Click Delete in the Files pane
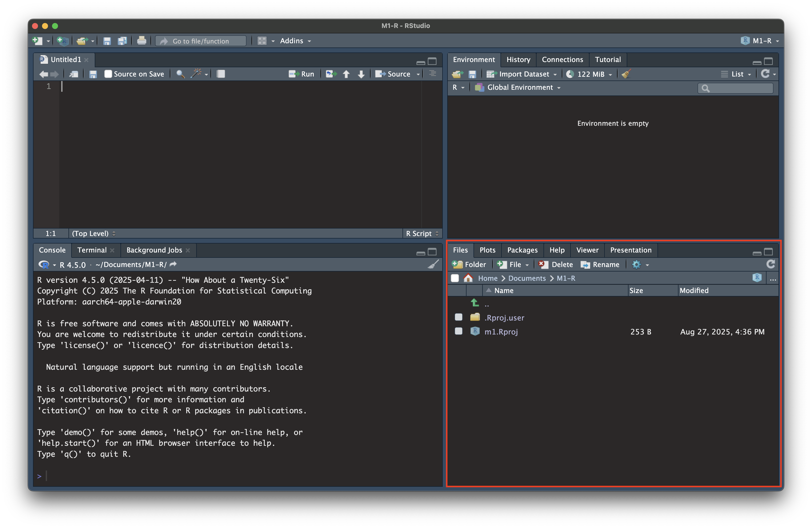The image size is (812, 528). coord(555,264)
